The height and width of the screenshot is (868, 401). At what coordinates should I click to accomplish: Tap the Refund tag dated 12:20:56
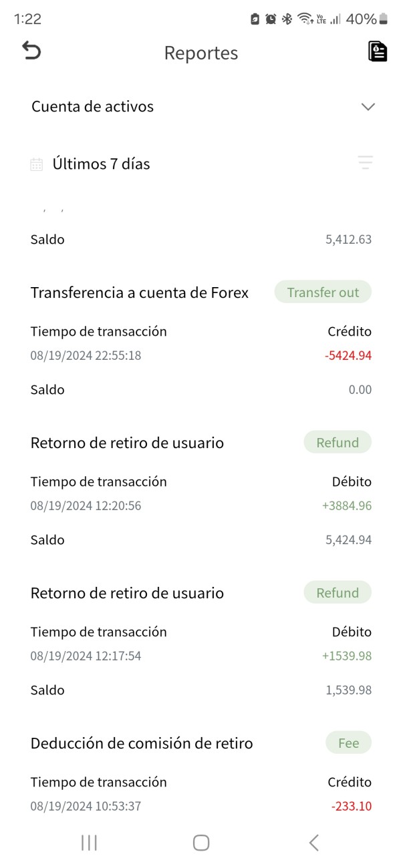338,443
